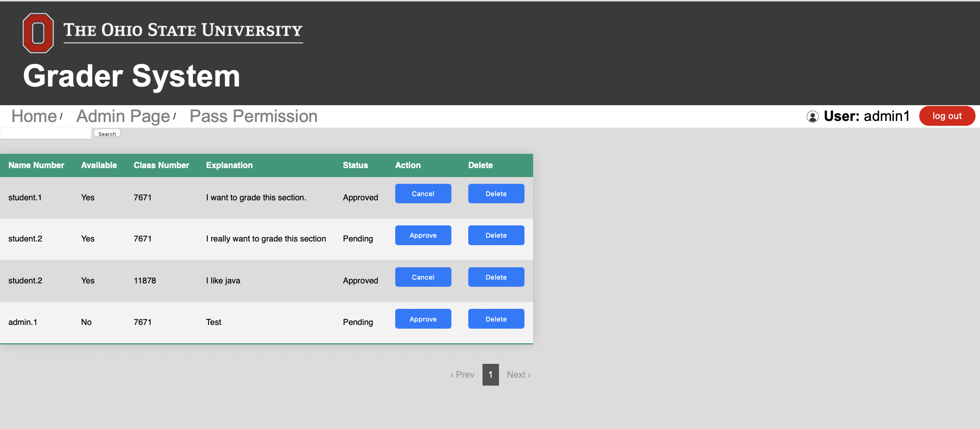Viewport: 980px width, 429px height.
Task: Click the Grader System title
Action: pos(131,76)
